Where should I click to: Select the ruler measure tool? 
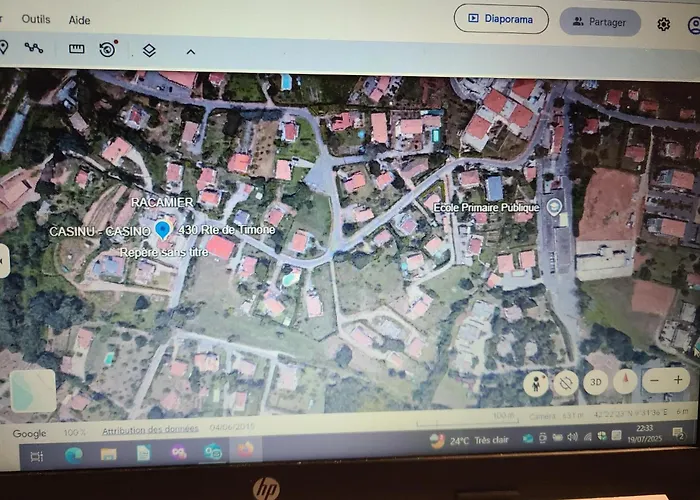click(76, 49)
